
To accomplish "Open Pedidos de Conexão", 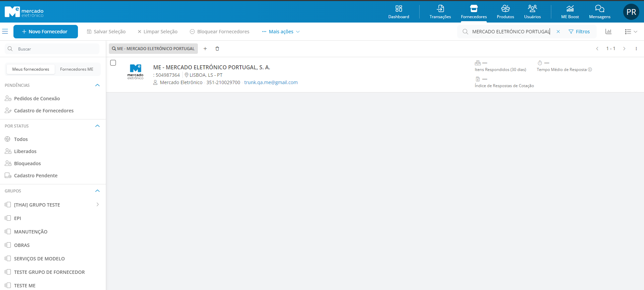I will pos(37,99).
